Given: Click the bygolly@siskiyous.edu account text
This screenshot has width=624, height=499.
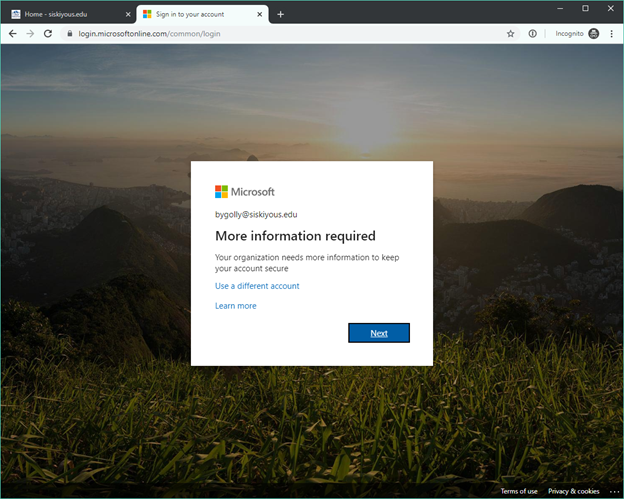Looking at the screenshot, I should click(256, 214).
